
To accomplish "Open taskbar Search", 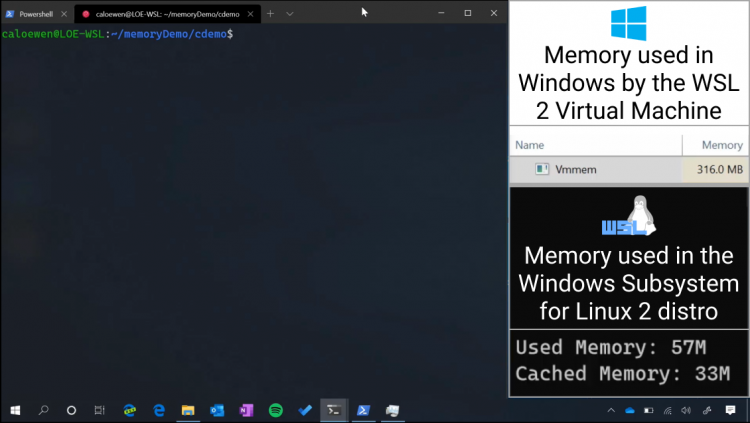I will [43, 410].
